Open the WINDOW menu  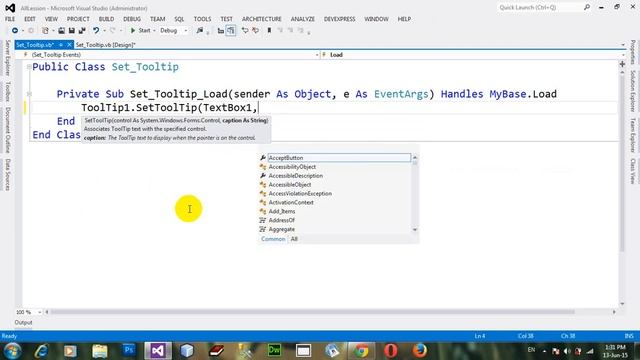pyautogui.click(x=376, y=19)
